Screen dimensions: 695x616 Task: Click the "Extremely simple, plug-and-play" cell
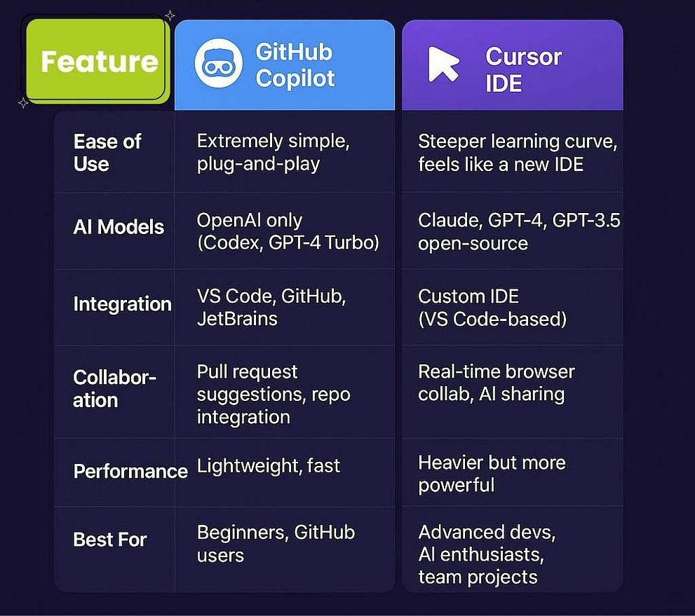click(x=273, y=152)
